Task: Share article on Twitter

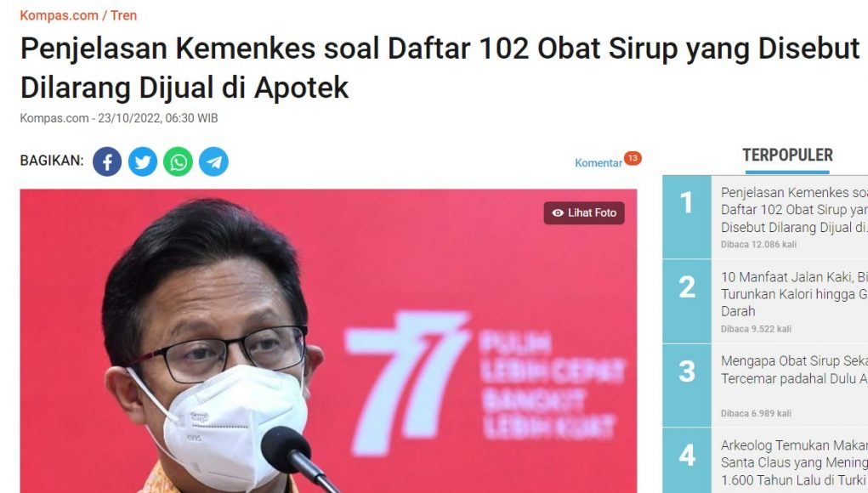Action: (x=143, y=161)
